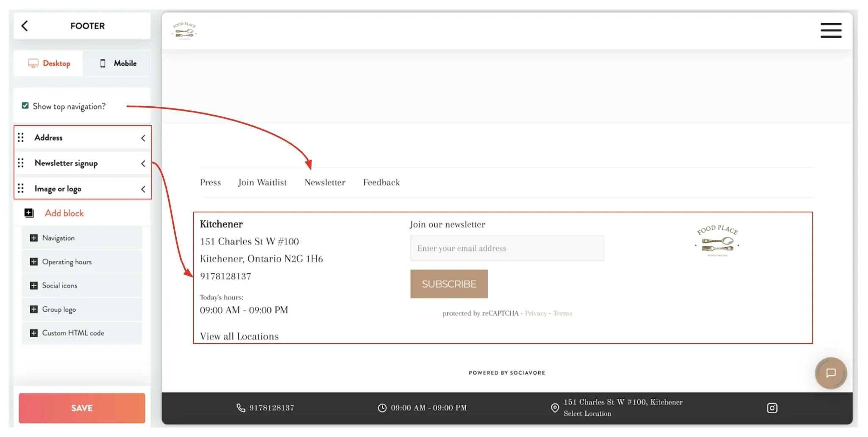Open the View all Locations link
Viewport: 868px width, 437px height.
[239, 336]
